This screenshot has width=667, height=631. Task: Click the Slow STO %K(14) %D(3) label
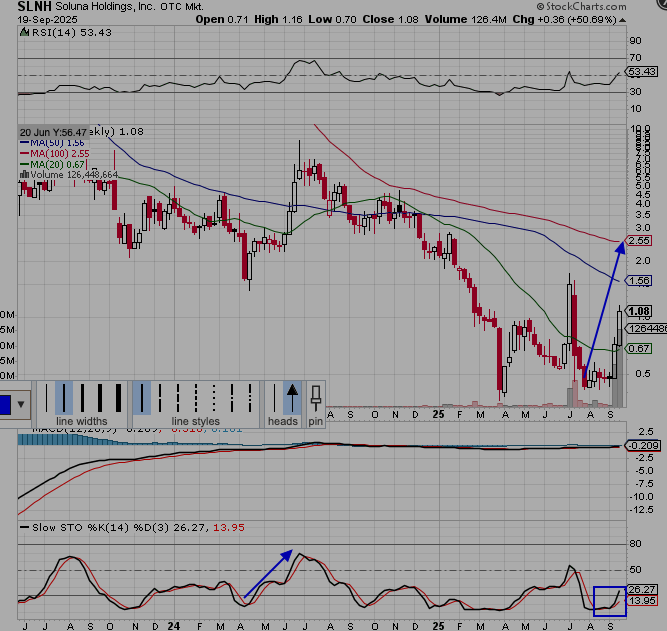100,528
